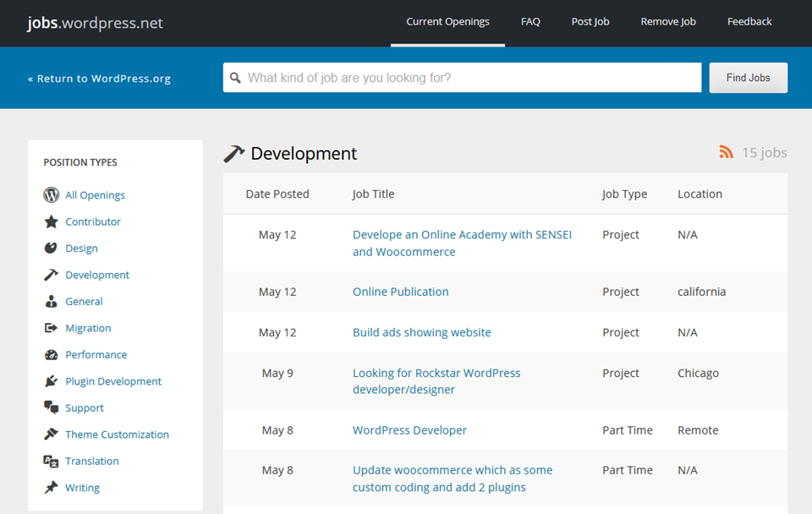Switch to the FAQ tab

530,21
